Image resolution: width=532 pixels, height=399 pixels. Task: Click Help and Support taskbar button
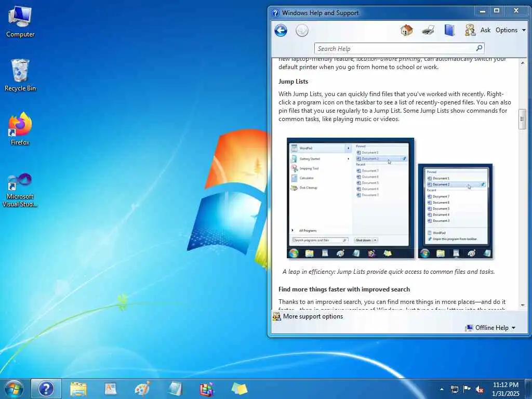46,389
